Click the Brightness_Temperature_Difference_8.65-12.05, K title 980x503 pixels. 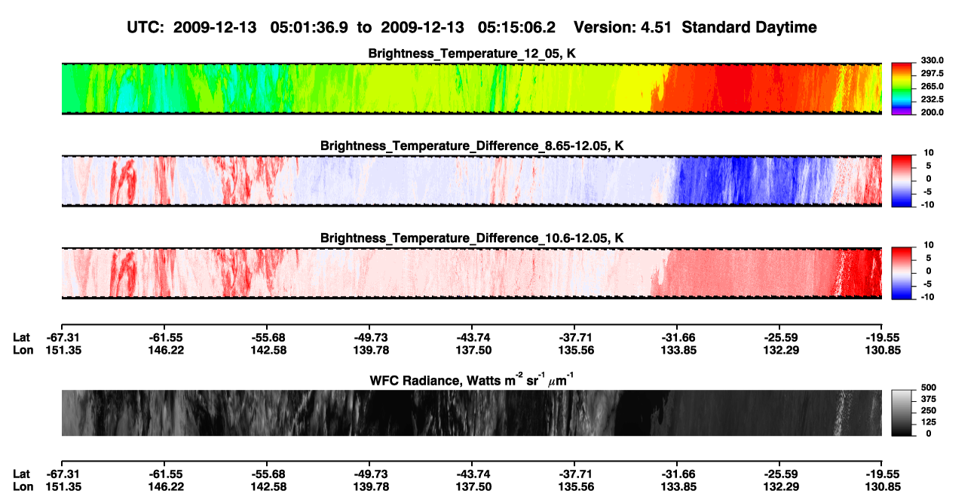(472, 146)
